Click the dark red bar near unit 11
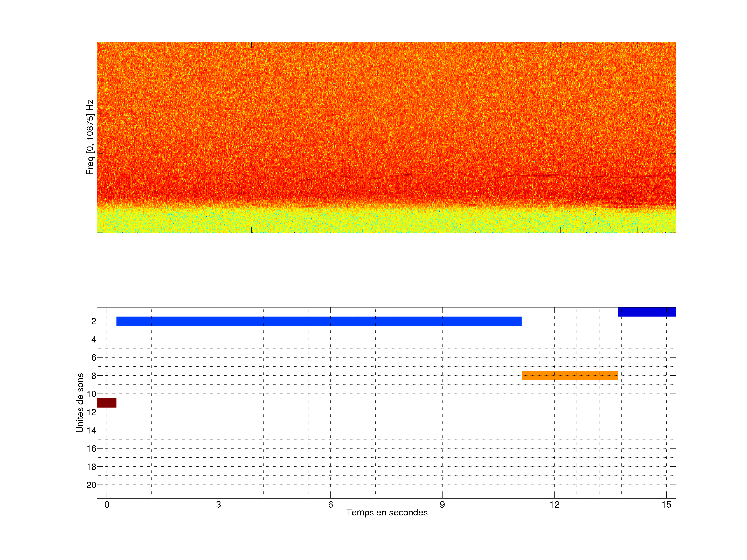Screen dimensions: 747x560 [x=107, y=403]
